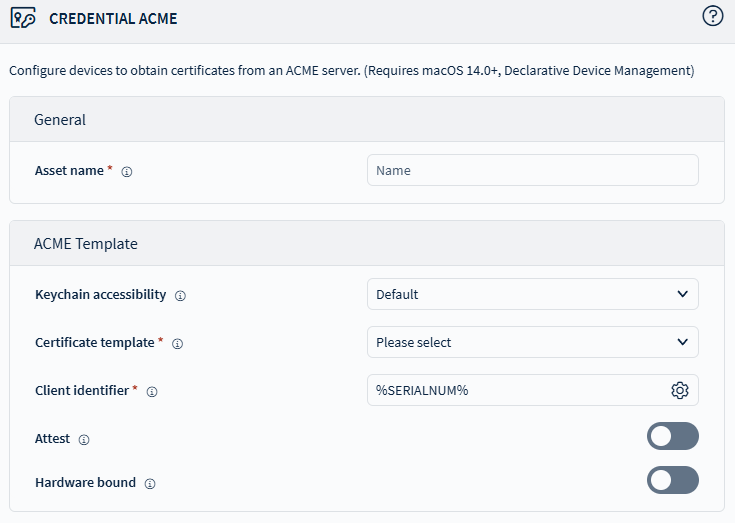The width and height of the screenshot is (735, 523).
Task: Click the ACME Template section header
Action: [x=86, y=243]
